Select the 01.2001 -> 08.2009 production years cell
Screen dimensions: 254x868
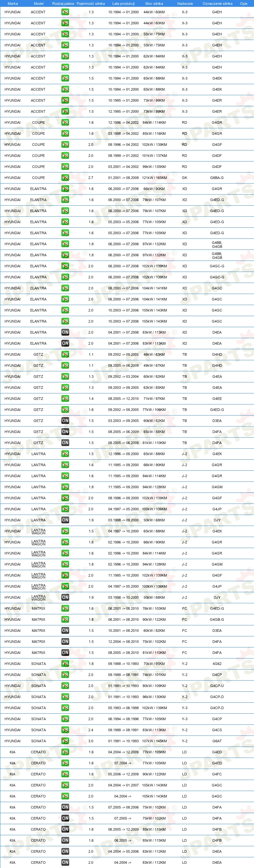[123, 178]
